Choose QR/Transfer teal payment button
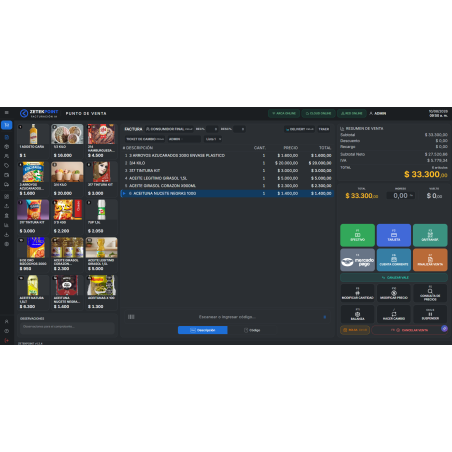This screenshot has height=452, width=452. pos(430,235)
